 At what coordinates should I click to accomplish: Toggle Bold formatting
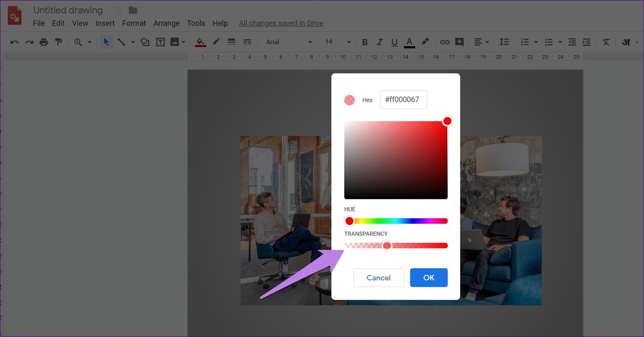point(365,42)
